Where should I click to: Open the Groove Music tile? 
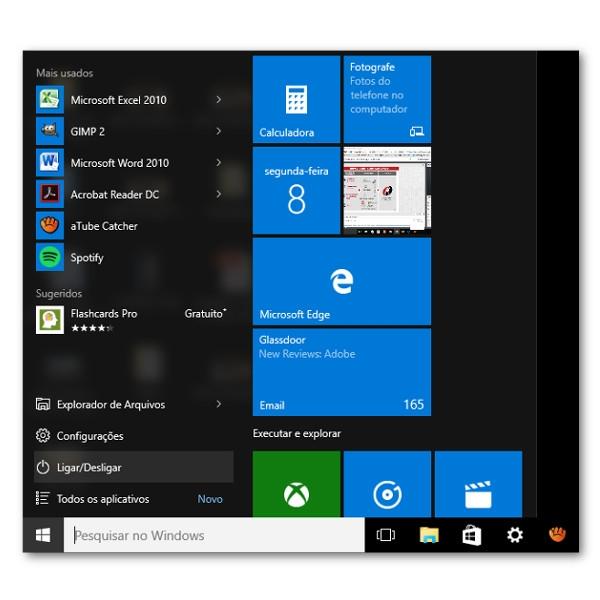click(387, 484)
